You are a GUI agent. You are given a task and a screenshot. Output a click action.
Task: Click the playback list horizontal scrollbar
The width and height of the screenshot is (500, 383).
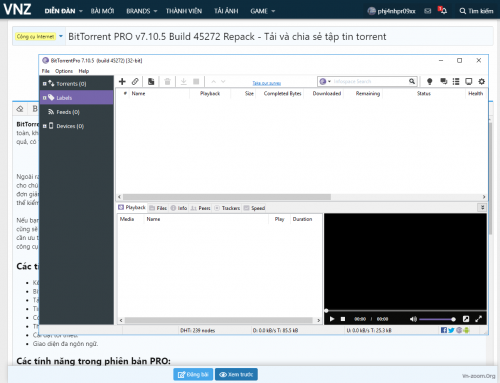click(x=220, y=320)
